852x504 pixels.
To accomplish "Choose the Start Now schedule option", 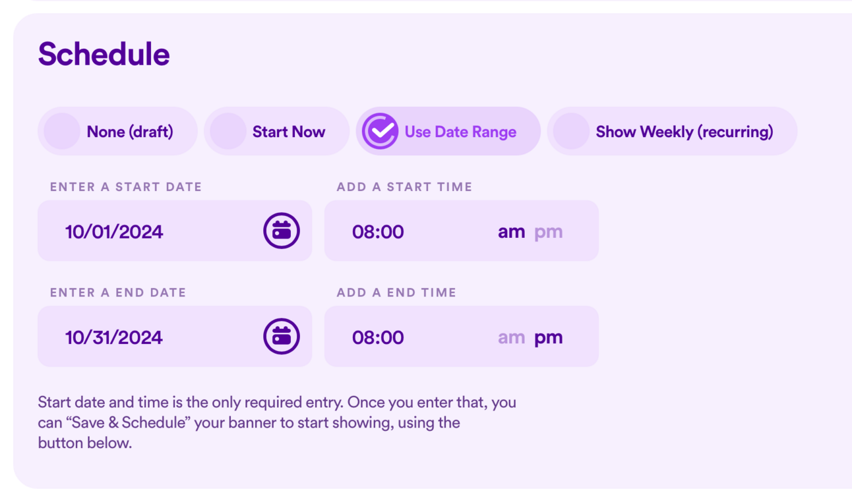I will click(276, 132).
